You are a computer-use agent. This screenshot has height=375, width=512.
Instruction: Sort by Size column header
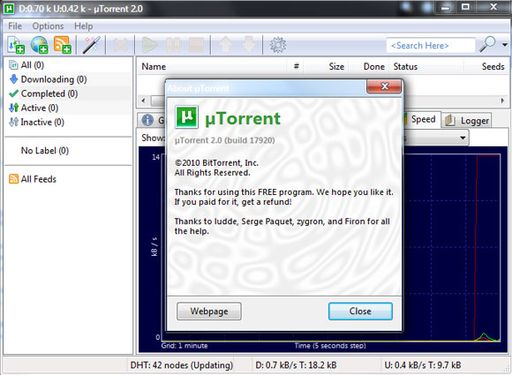point(336,67)
